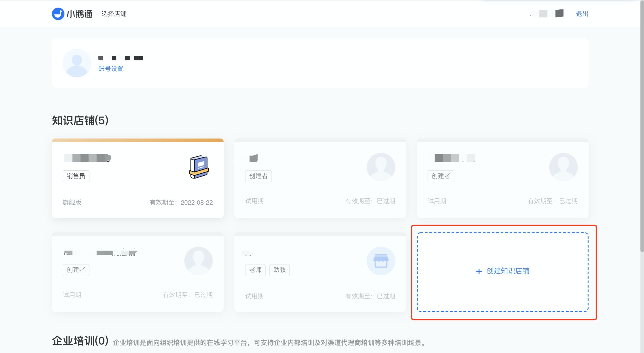Click the 企业培训(0) section heading
The image size is (644, 353).
80,341
